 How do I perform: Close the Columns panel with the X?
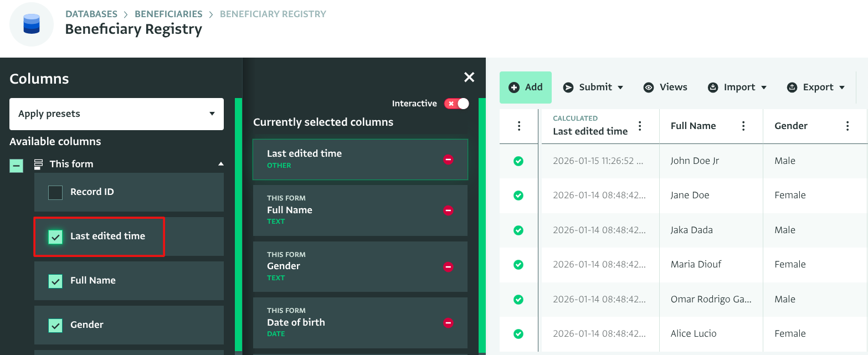[469, 78]
